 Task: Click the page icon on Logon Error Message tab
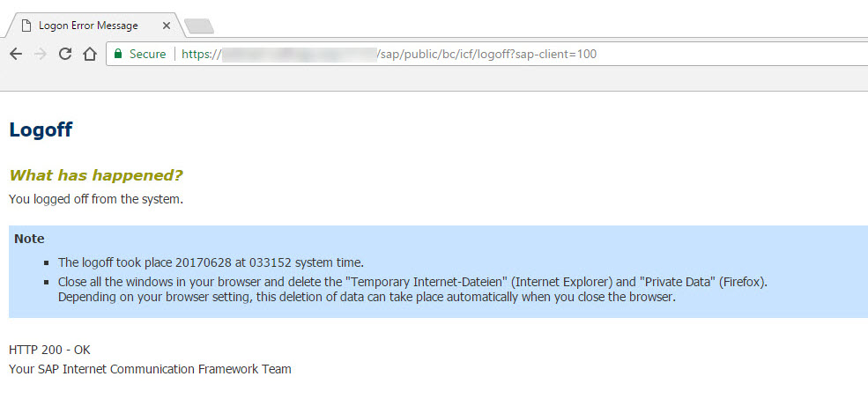[26, 26]
